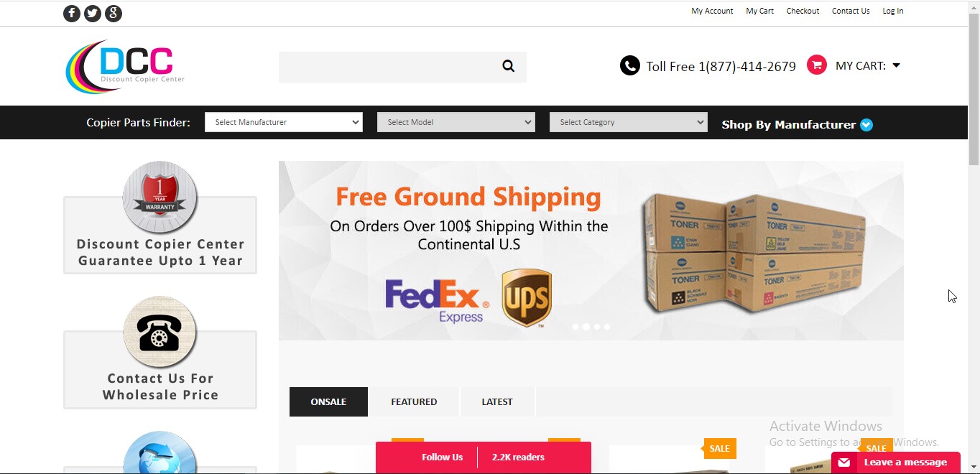Switch to the FEATURED tab
Image resolution: width=980 pixels, height=474 pixels.
(x=414, y=402)
